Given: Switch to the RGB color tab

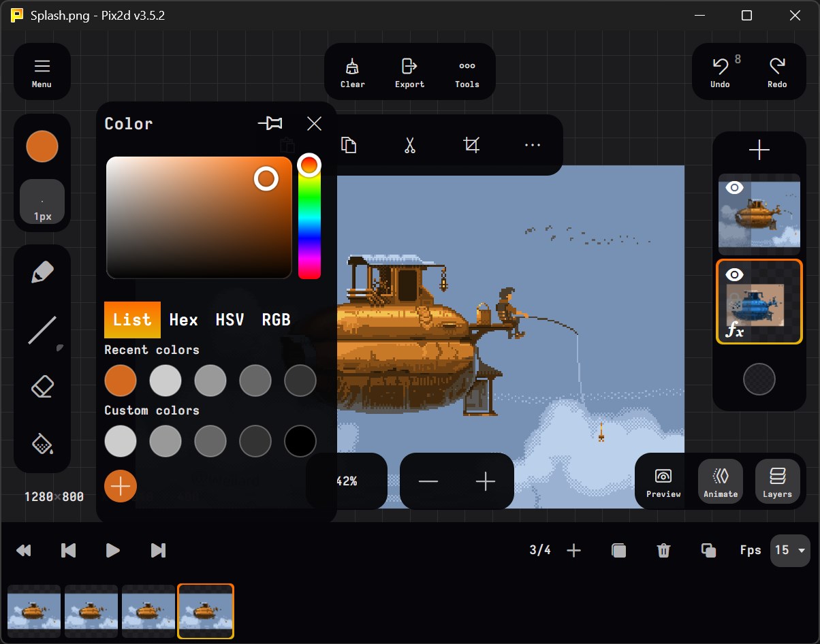Looking at the screenshot, I should point(276,320).
